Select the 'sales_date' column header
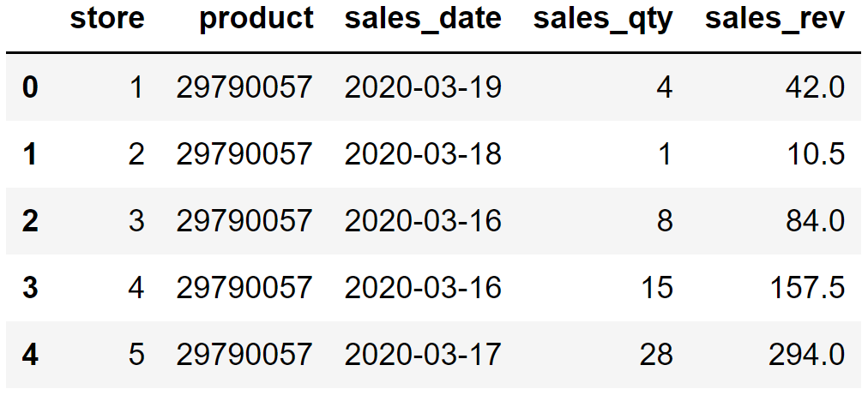The height and width of the screenshot is (395, 868). (423, 21)
